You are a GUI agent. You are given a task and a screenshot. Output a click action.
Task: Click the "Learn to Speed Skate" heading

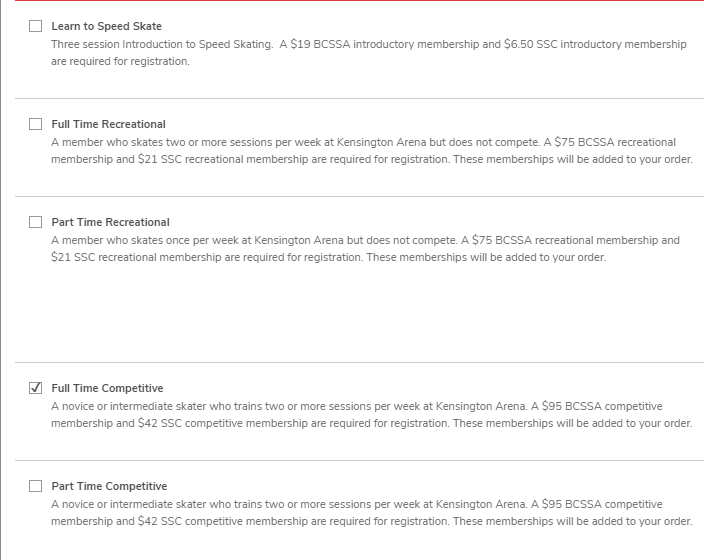[x=106, y=26]
